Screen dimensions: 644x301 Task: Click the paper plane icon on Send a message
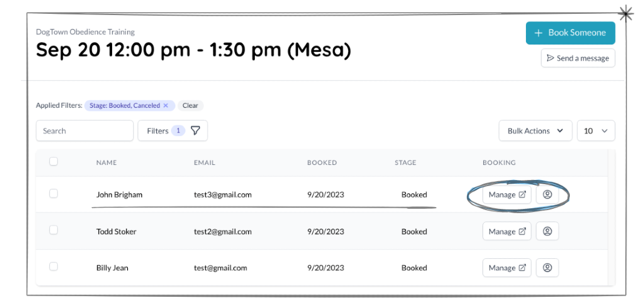coord(551,58)
